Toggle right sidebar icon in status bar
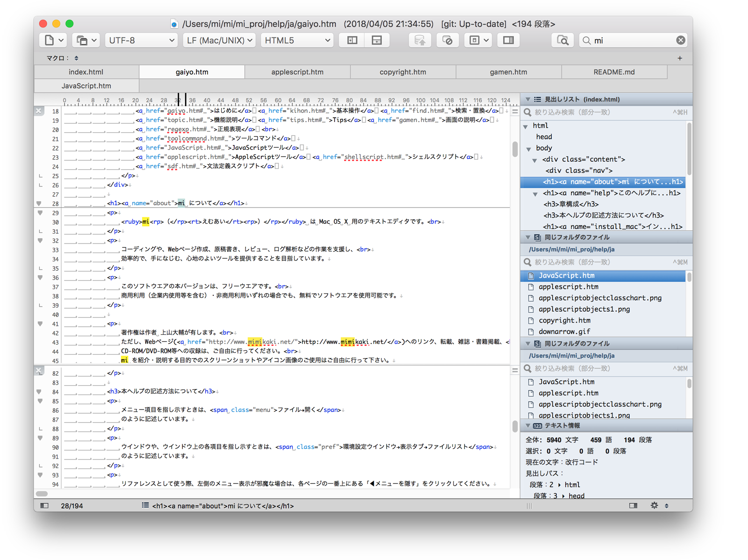Viewport: 748px width, 560px height. pyautogui.click(x=633, y=505)
